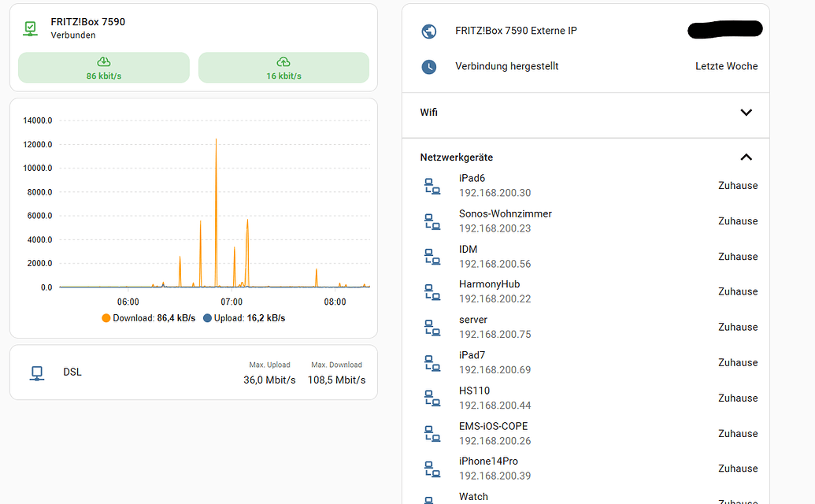Click the FRITZ!Box 7590 Verbunden header

pyautogui.click(x=87, y=28)
